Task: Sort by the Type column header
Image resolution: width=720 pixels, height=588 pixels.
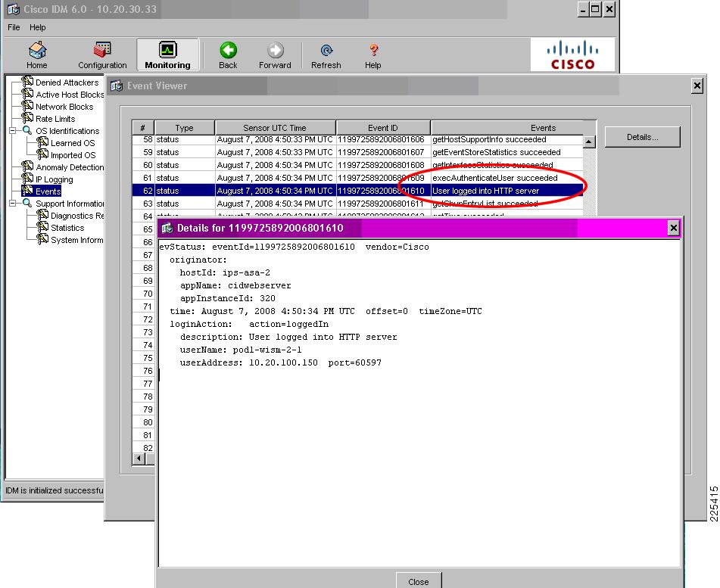Action: point(185,128)
